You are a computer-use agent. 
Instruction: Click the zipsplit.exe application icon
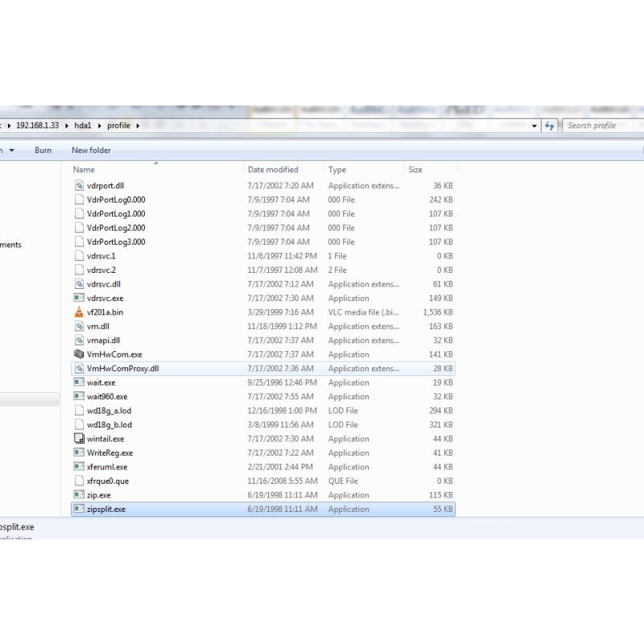[x=79, y=509]
